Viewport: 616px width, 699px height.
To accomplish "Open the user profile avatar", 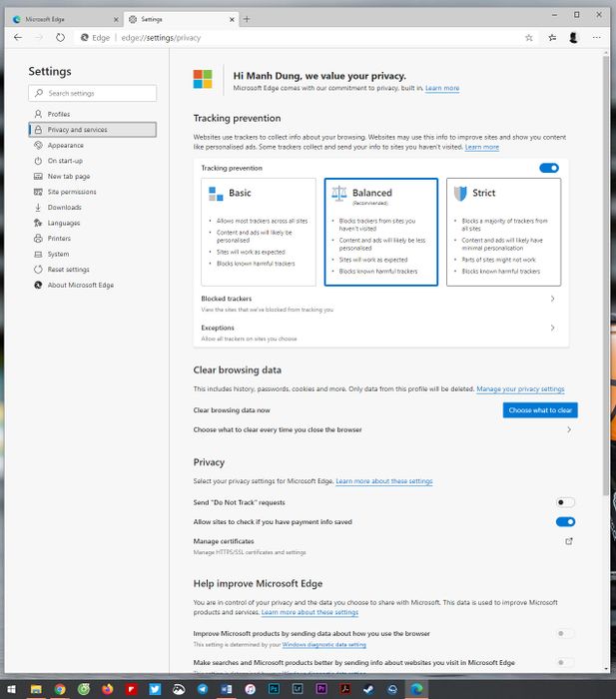I will tap(574, 38).
